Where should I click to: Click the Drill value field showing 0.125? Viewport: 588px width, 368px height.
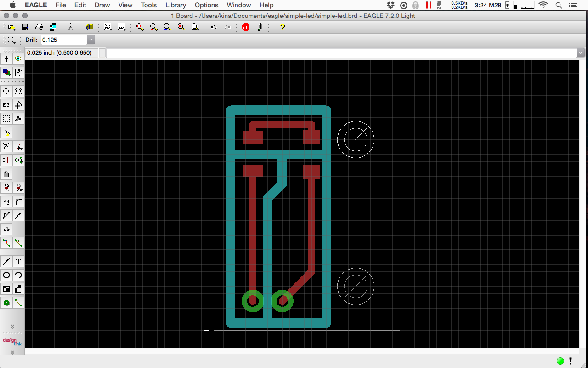(64, 40)
